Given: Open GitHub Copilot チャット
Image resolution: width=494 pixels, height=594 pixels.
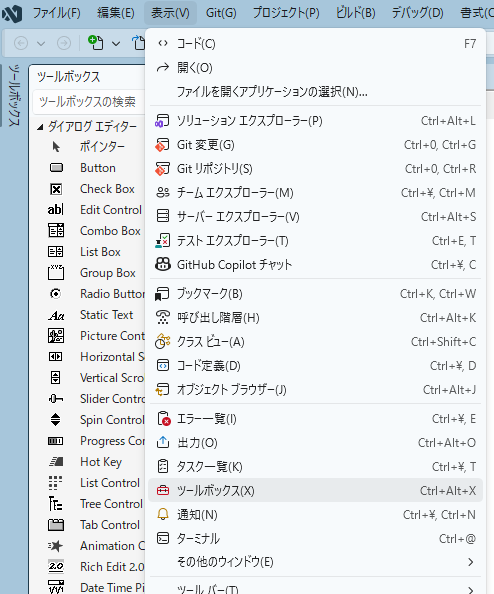Looking at the screenshot, I should (x=316, y=264).
